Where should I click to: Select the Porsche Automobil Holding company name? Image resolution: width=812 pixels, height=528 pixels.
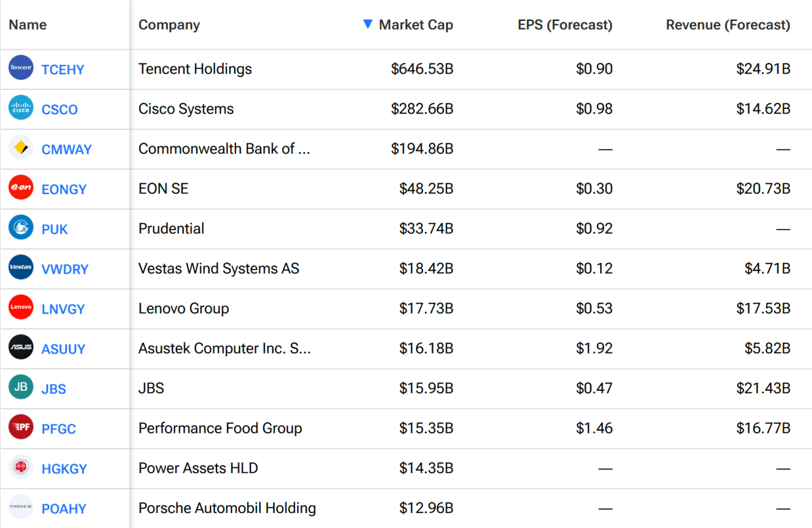click(x=227, y=508)
